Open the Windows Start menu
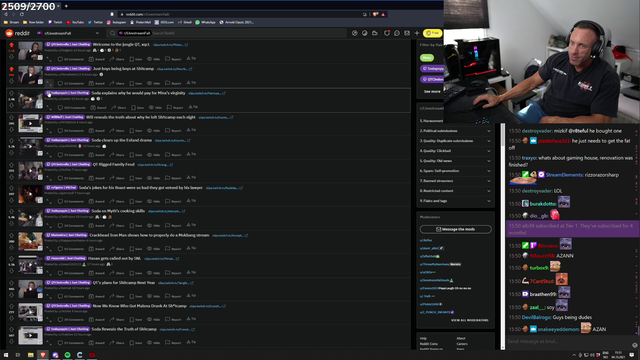 pos(6,355)
